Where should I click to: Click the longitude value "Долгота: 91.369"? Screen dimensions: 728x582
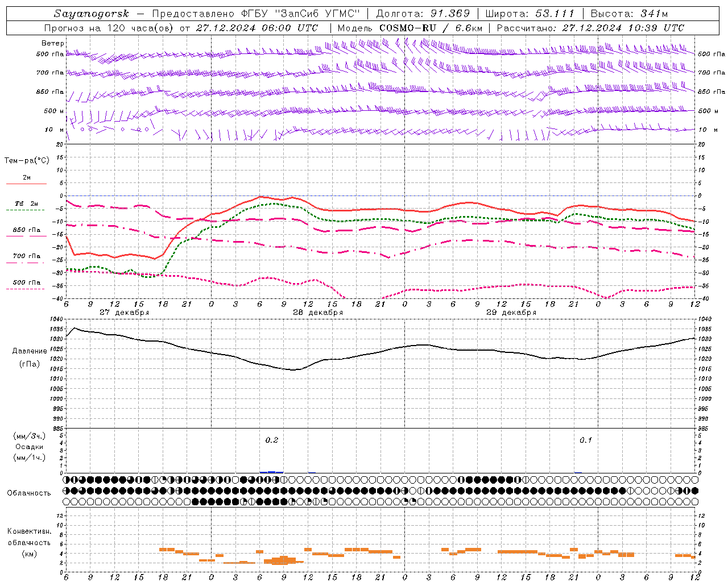coord(423,14)
